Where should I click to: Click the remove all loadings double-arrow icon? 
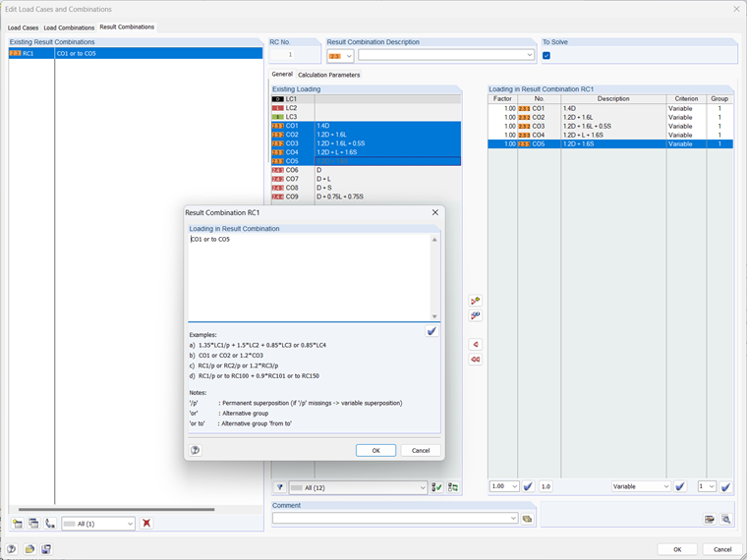coord(475,359)
